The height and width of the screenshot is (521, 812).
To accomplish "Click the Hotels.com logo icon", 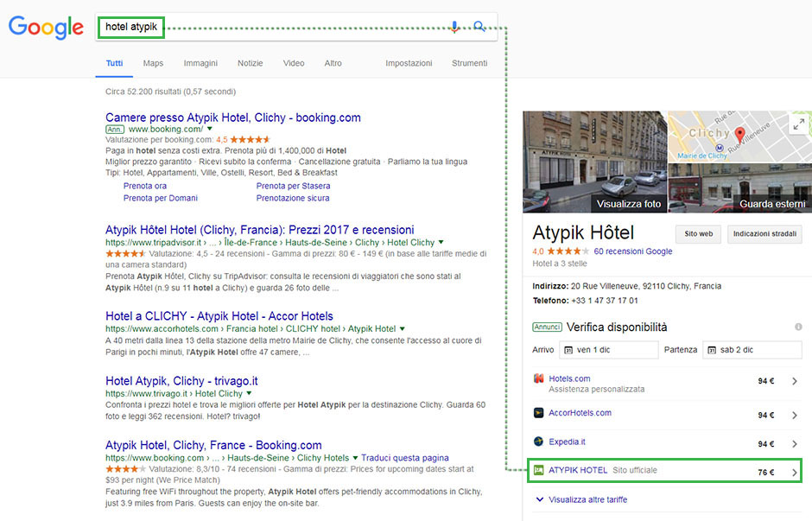I will click(538, 378).
